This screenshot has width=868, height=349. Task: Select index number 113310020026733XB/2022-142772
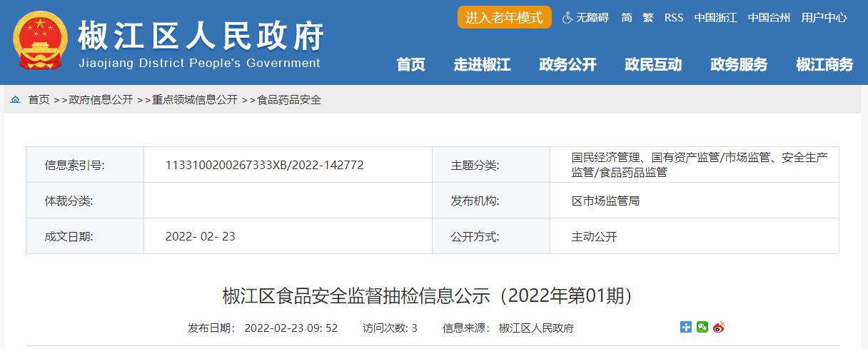265,165
